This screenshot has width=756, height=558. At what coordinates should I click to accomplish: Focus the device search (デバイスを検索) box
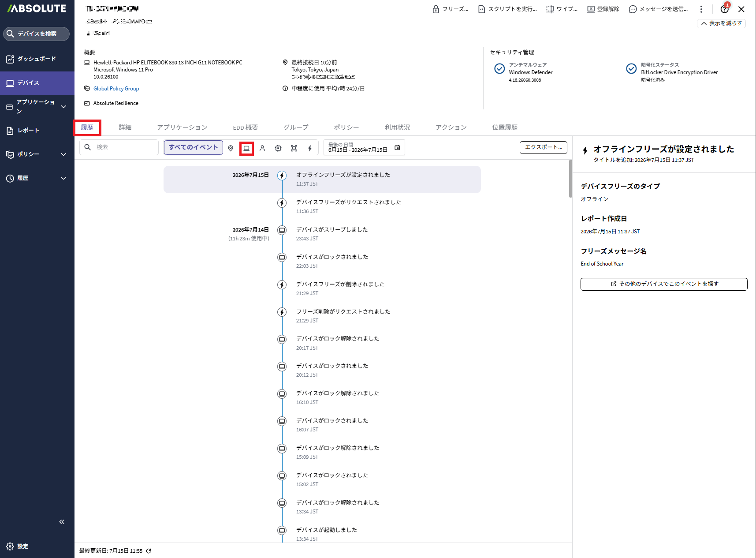pyautogui.click(x=37, y=34)
